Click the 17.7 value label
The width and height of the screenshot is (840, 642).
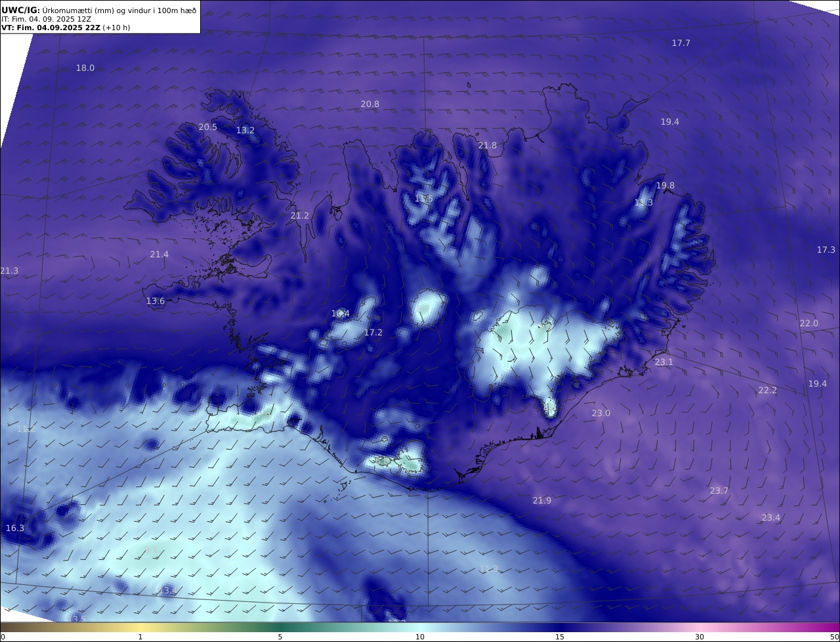click(x=681, y=43)
